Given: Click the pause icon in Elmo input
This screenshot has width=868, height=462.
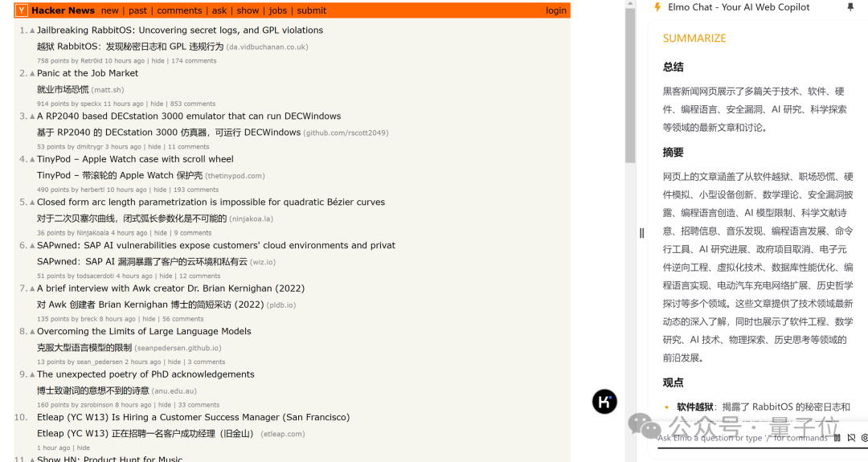Looking at the screenshot, I should click(837, 438).
